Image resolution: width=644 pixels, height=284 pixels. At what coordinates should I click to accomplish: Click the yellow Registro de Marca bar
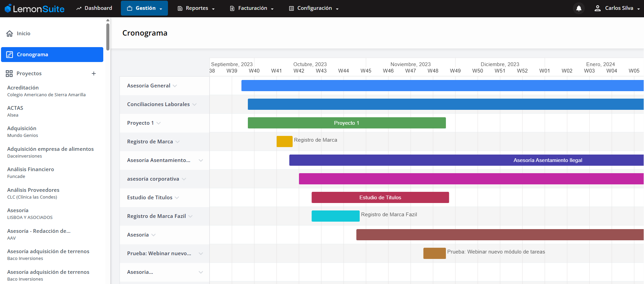point(284,142)
